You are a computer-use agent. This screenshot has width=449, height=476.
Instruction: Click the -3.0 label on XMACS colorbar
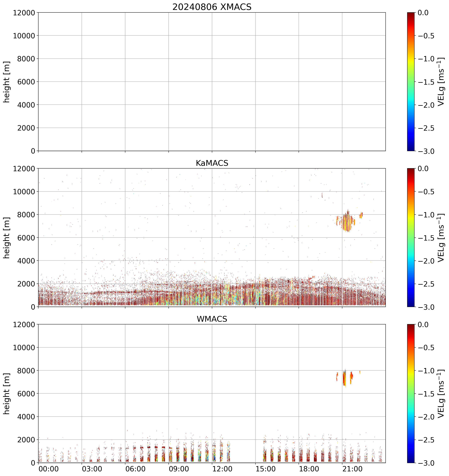426,151
